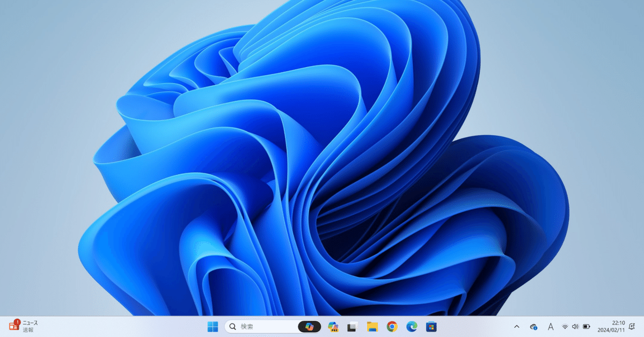Open Wi-Fi network quick settings

[x=565, y=326]
